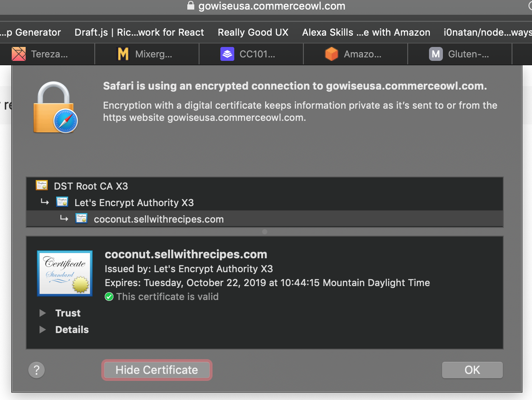
Task: Expand the Details disclosure triangle
Action: click(43, 330)
